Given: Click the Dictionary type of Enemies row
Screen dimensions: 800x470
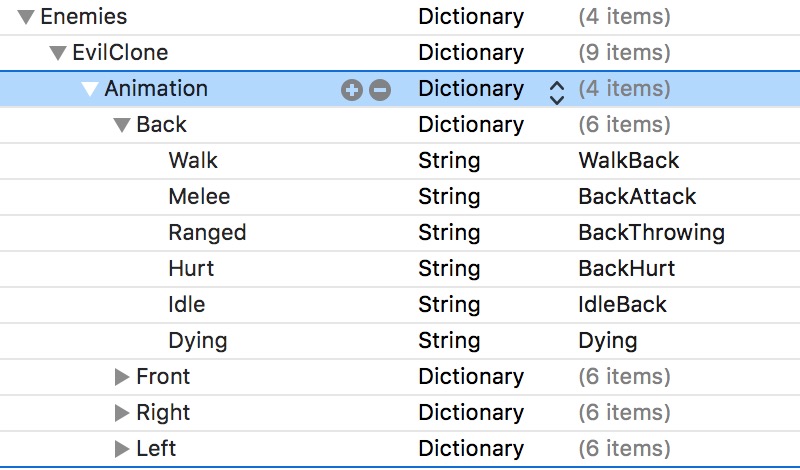Looking at the screenshot, I should (x=470, y=17).
